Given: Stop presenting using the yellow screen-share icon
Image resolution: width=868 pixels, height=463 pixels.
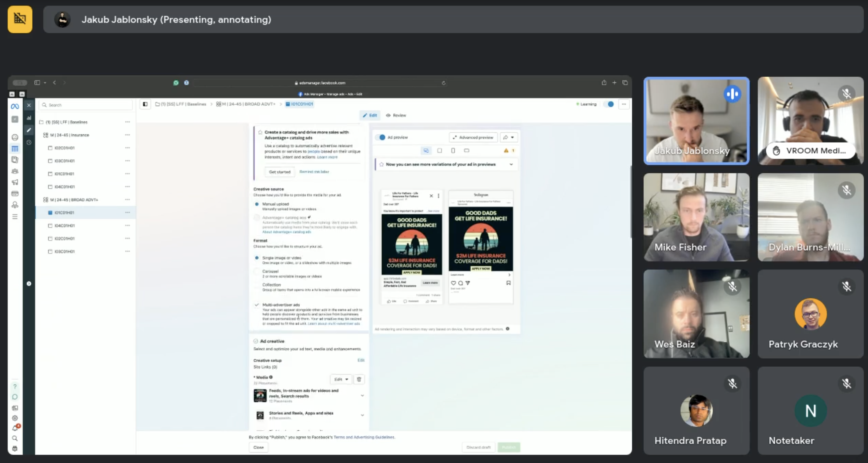Looking at the screenshot, I should click(x=20, y=19).
